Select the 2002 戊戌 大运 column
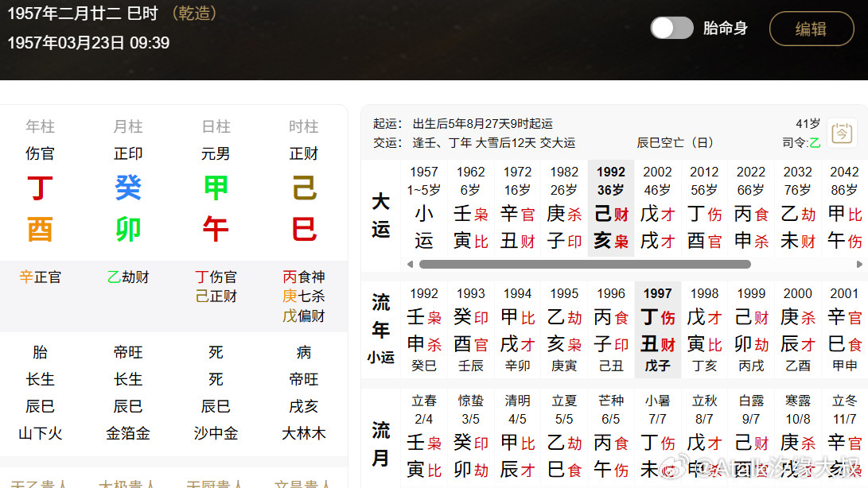The width and height of the screenshot is (868, 488). pos(658,207)
